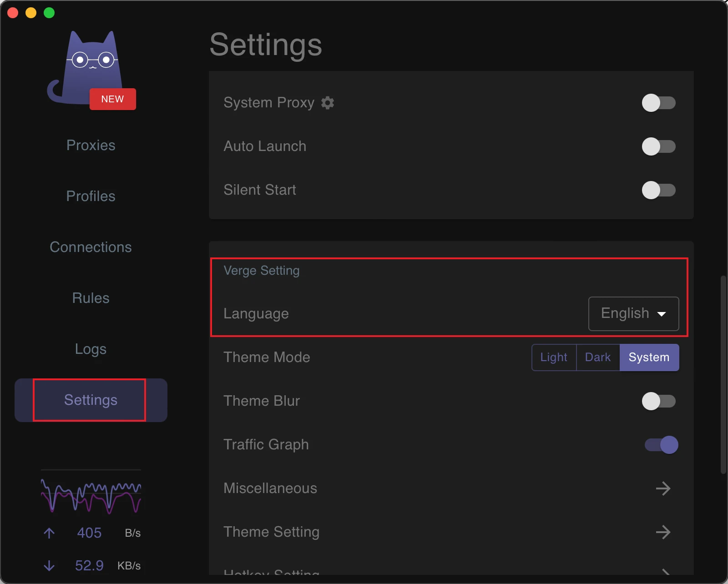
Task: Open System Proxy gear settings icon
Action: coord(328,103)
